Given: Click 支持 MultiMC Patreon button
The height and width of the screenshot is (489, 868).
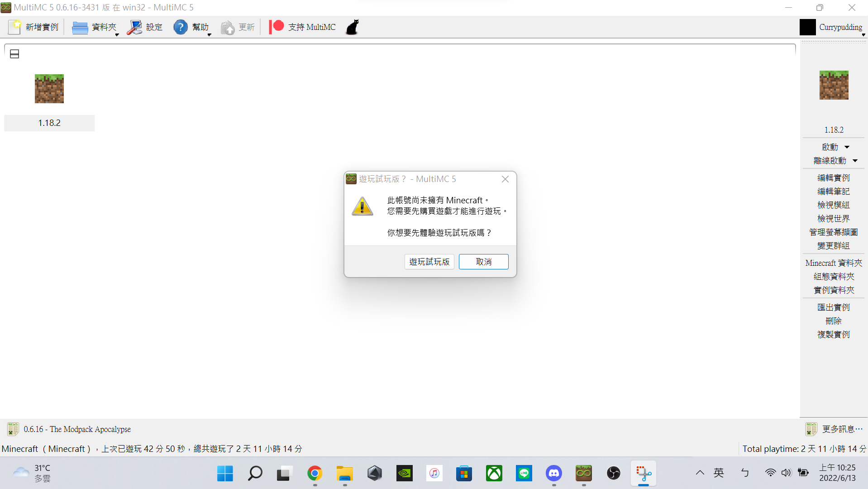Looking at the screenshot, I should point(302,27).
